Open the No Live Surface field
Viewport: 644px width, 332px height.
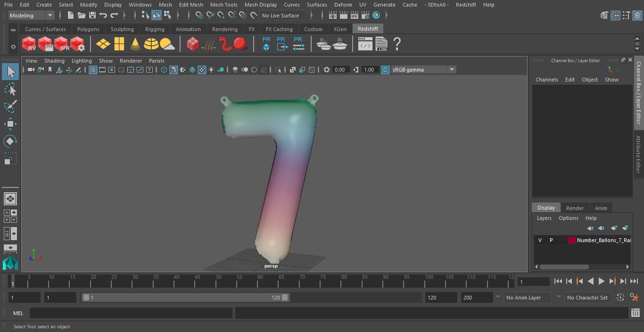(283, 16)
